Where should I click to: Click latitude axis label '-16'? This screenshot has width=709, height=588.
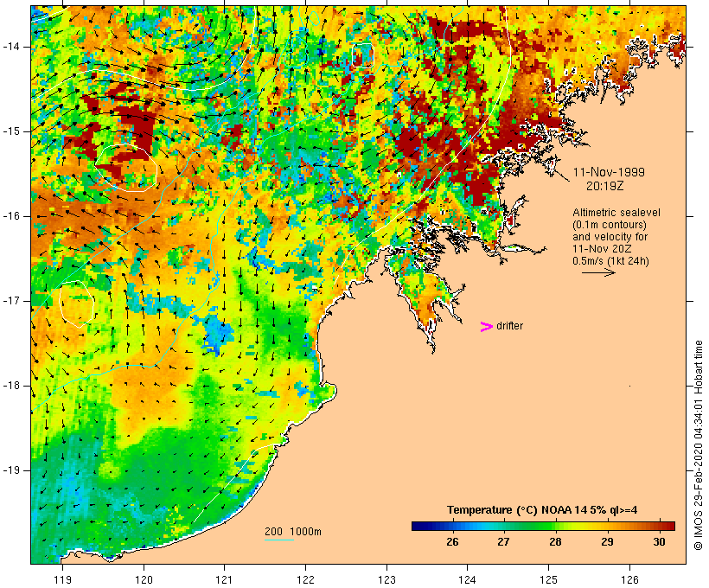pyautogui.click(x=11, y=216)
